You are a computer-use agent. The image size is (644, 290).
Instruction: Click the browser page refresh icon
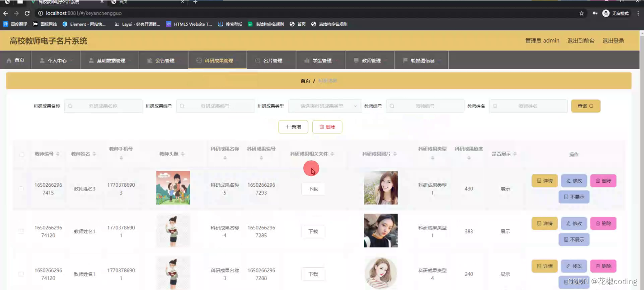[28, 13]
